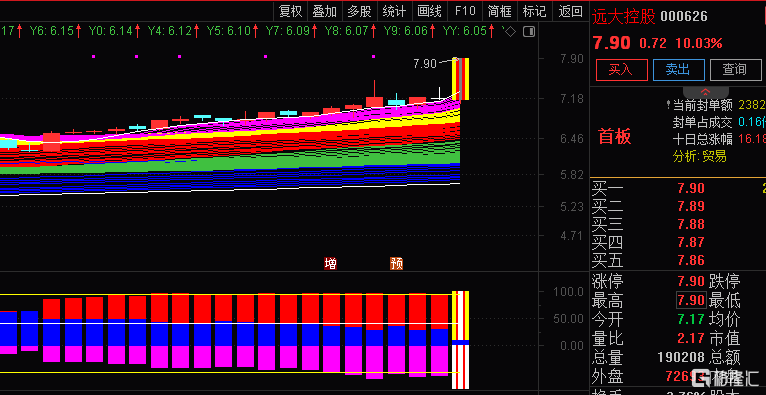Click the 预 forecast marker icon
The image size is (766, 395).
click(x=396, y=264)
